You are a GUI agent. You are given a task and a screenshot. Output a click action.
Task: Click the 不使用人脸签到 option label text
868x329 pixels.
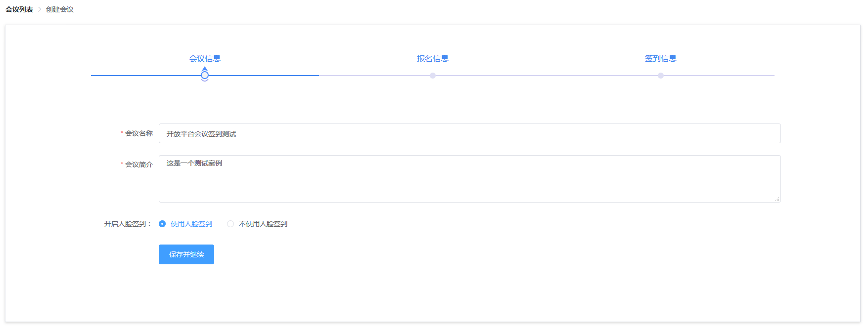point(263,224)
